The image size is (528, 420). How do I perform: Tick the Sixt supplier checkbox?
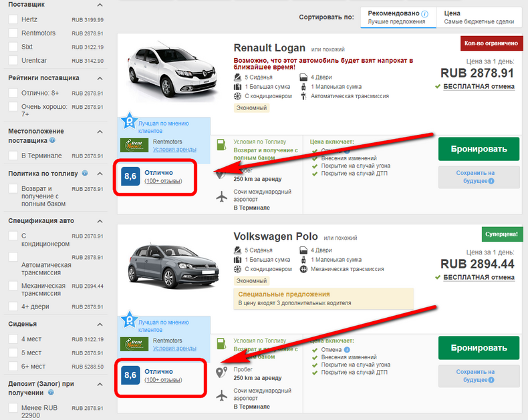(13, 47)
